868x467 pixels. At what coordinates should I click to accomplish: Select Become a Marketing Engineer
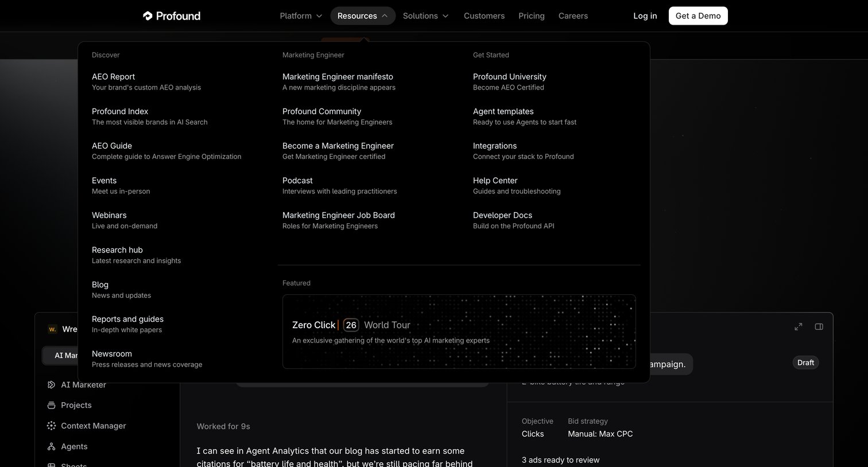pyautogui.click(x=338, y=151)
